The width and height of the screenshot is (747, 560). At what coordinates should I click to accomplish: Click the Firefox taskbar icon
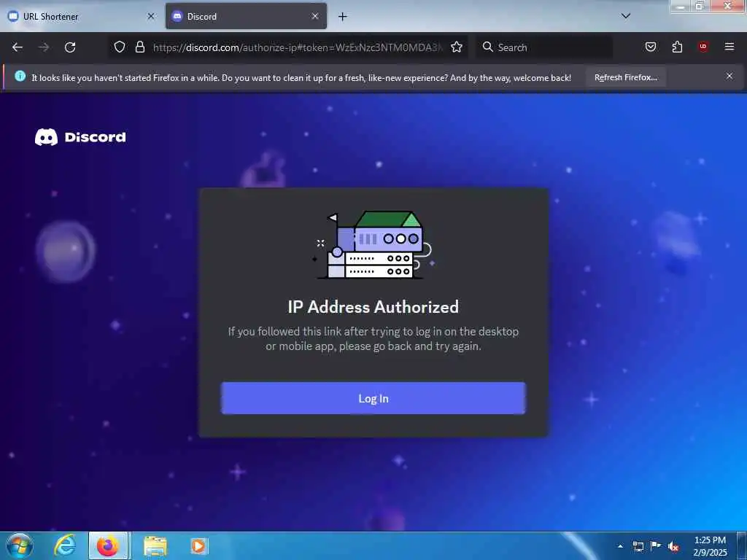click(x=108, y=545)
